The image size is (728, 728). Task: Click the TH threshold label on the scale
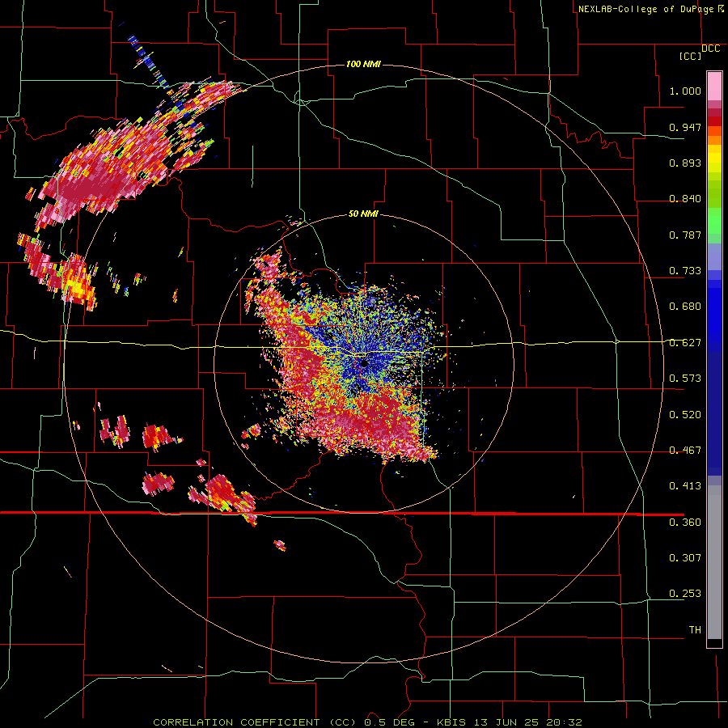695,630
